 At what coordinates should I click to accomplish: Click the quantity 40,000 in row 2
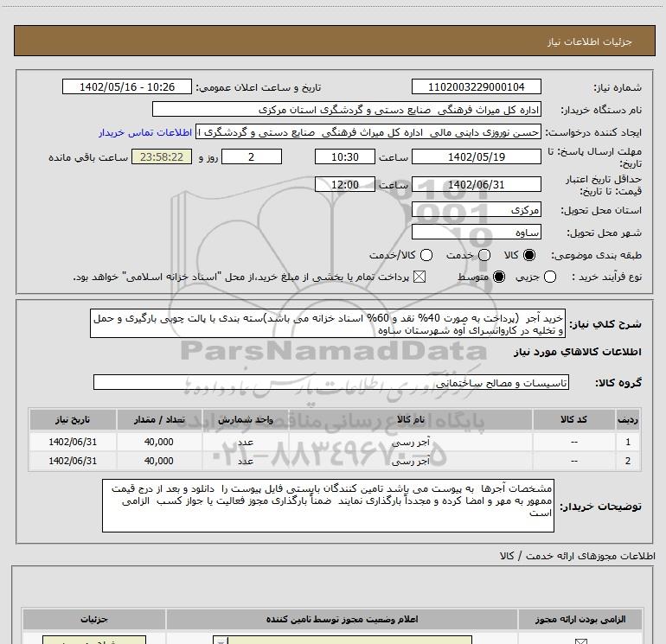pos(159,461)
